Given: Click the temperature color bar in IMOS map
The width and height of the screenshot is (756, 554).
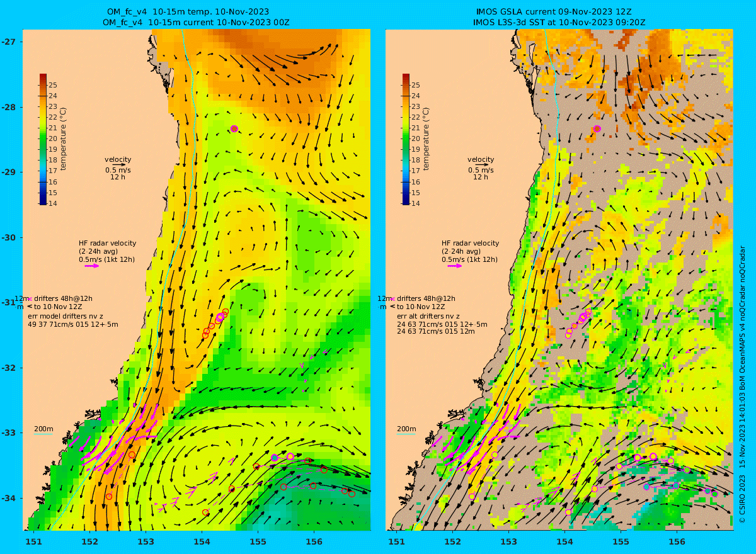Looking at the screenshot, I should (x=406, y=139).
